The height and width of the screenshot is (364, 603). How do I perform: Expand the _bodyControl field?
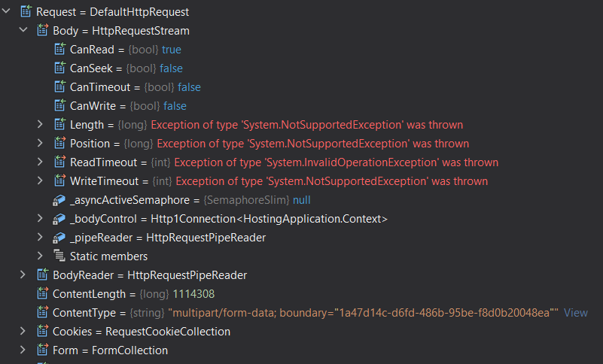(40, 218)
